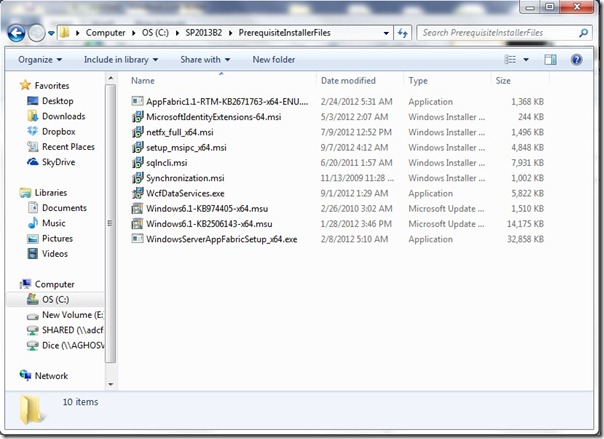This screenshot has height=439, width=604.
Task: Select MicrosoftIdentityExtensions-64.msi icon
Action: 137,117
